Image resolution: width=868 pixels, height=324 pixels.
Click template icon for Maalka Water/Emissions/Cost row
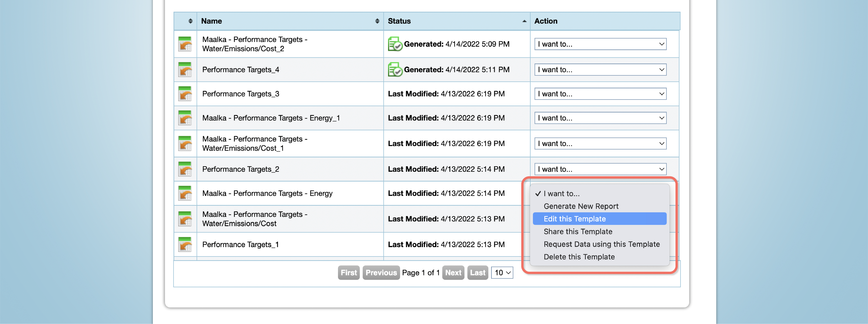pyautogui.click(x=185, y=219)
